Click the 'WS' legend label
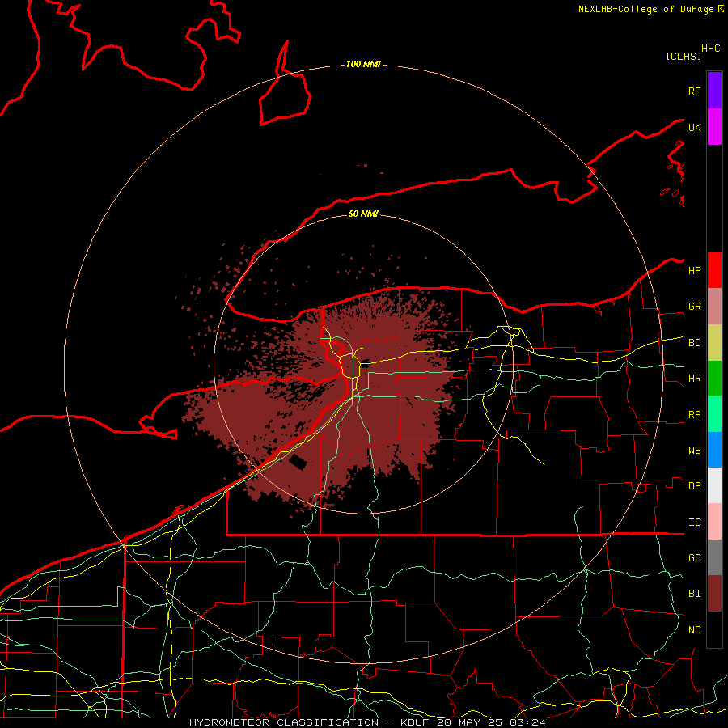Screen dimensions: 728x728 (x=694, y=451)
